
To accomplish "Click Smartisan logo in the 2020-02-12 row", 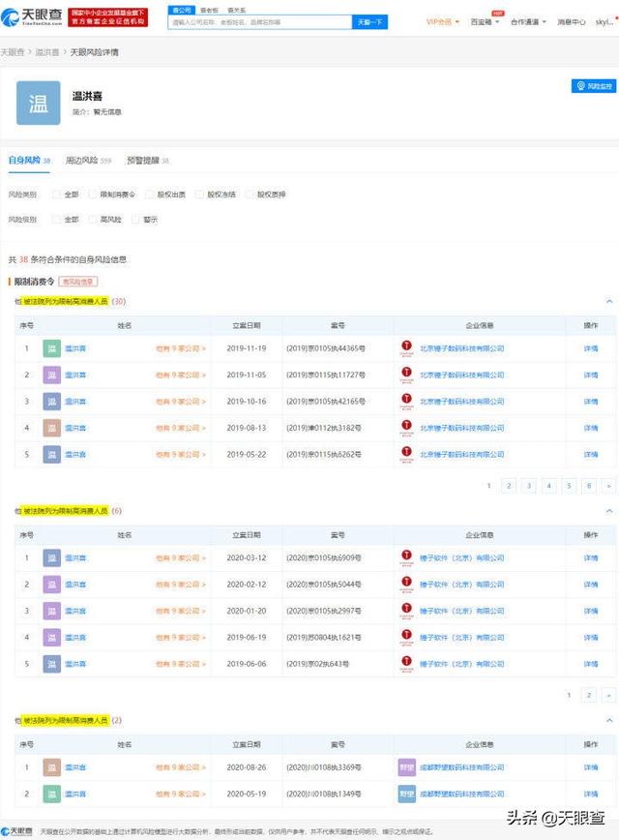I will [406, 584].
